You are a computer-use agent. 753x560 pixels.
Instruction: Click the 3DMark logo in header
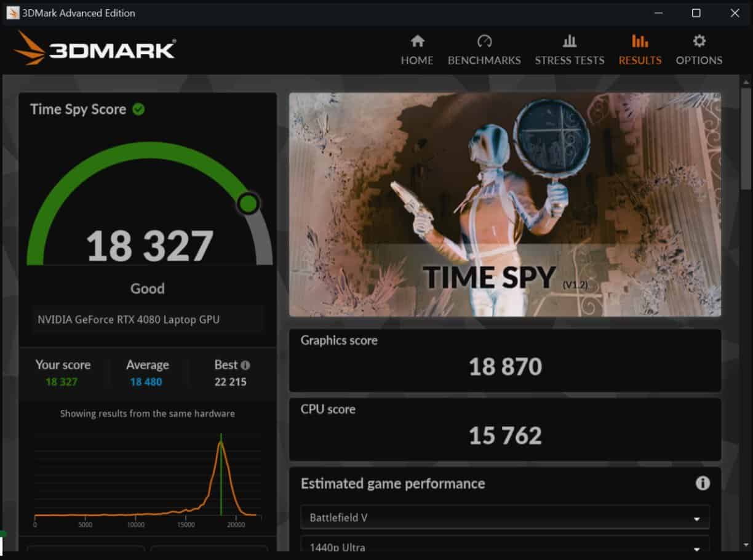pyautogui.click(x=95, y=49)
